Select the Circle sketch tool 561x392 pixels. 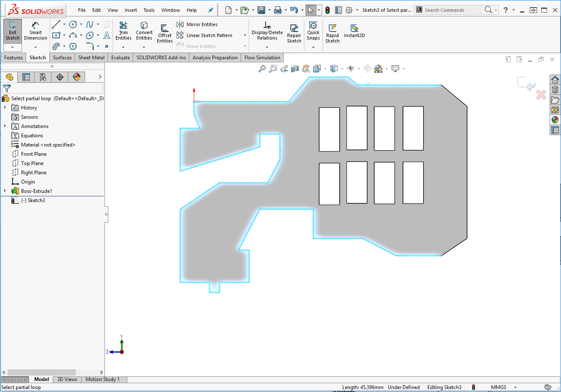tap(72, 24)
